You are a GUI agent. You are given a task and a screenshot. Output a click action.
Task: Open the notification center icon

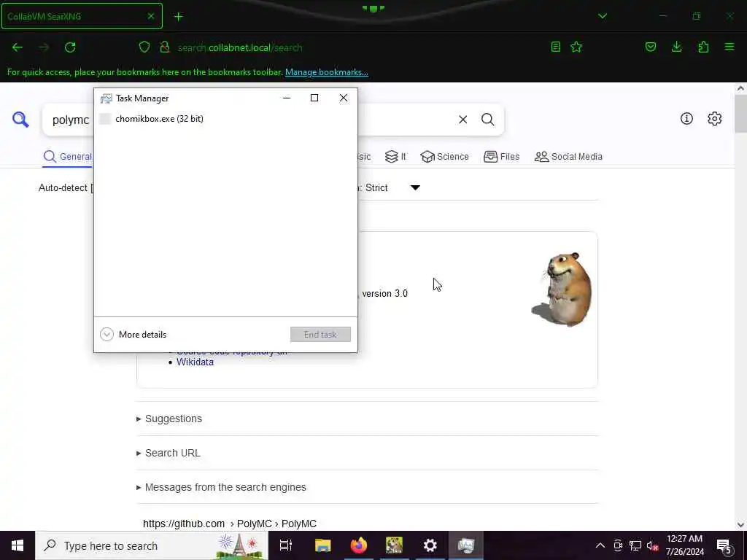[724, 547]
